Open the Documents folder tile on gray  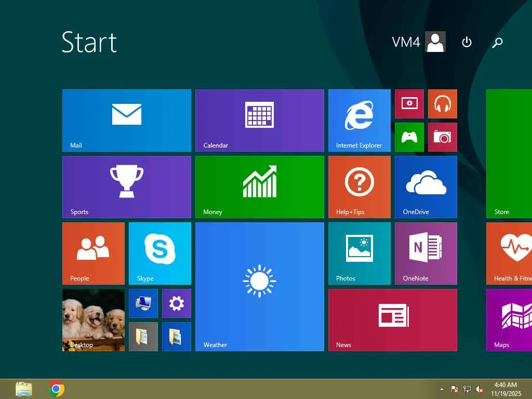143,337
